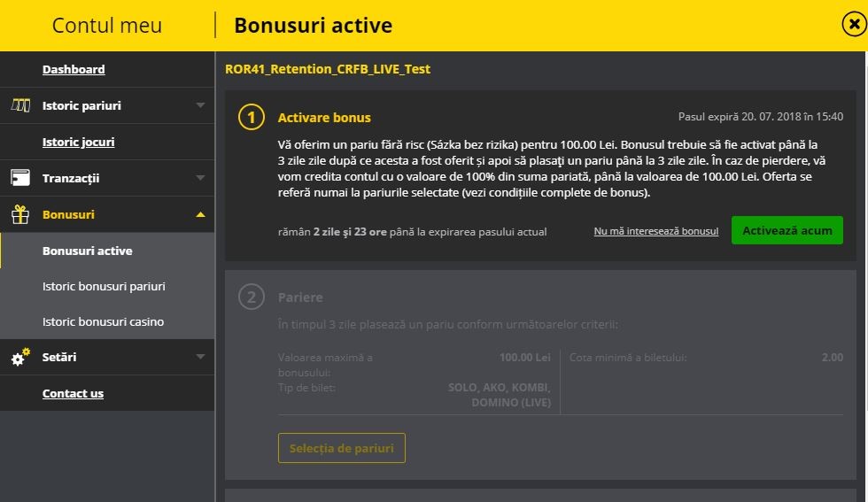The image size is (868, 502).
Task: Click the gears icon beside Setări
Action: pyautogui.click(x=20, y=358)
